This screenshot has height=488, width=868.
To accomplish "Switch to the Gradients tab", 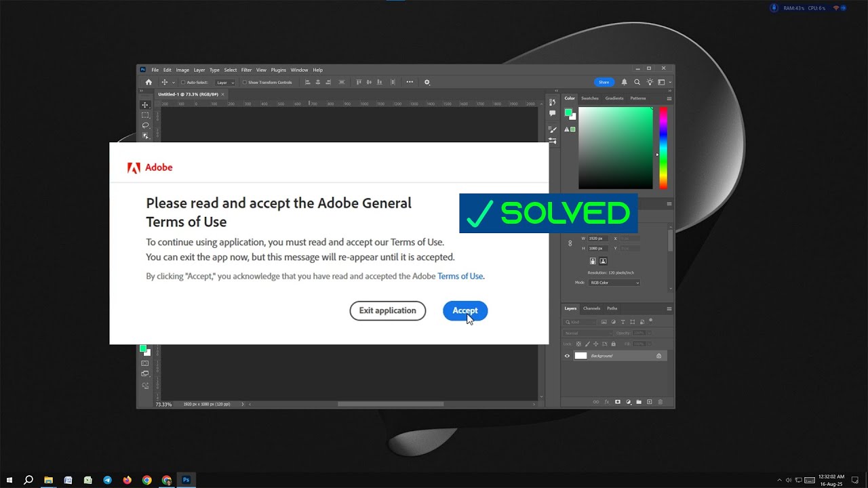I will pos(614,98).
